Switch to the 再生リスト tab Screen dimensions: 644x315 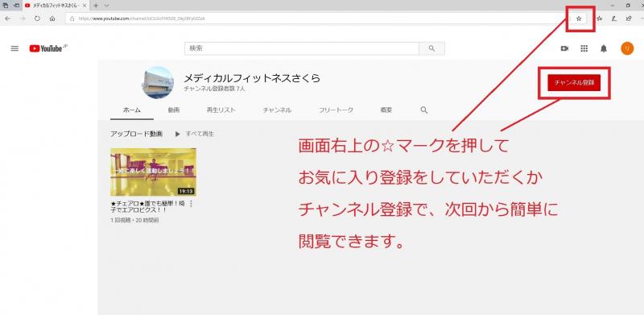coord(221,110)
